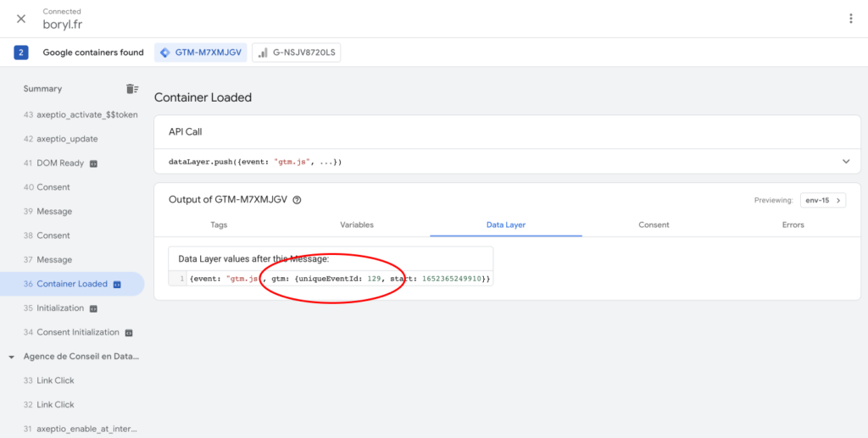Viewport: 868px width, 438px height.
Task: Click the dataLayer.push API call text
Action: (x=255, y=162)
